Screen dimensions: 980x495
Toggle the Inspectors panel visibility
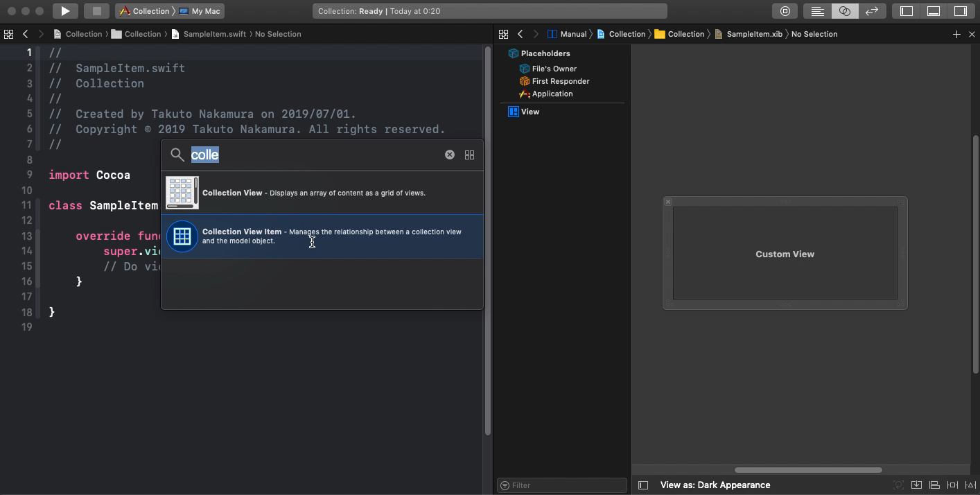(x=961, y=11)
